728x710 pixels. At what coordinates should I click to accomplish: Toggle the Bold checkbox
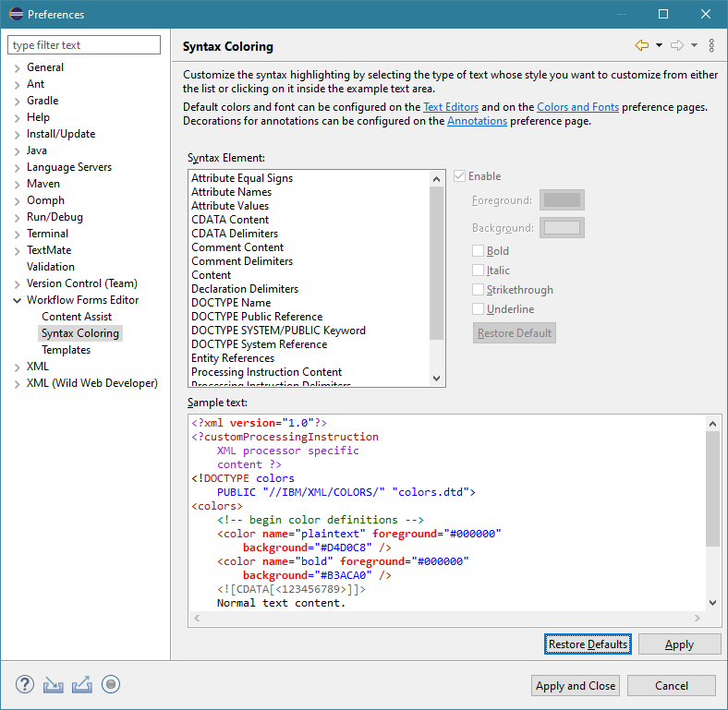(x=479, y=251)
